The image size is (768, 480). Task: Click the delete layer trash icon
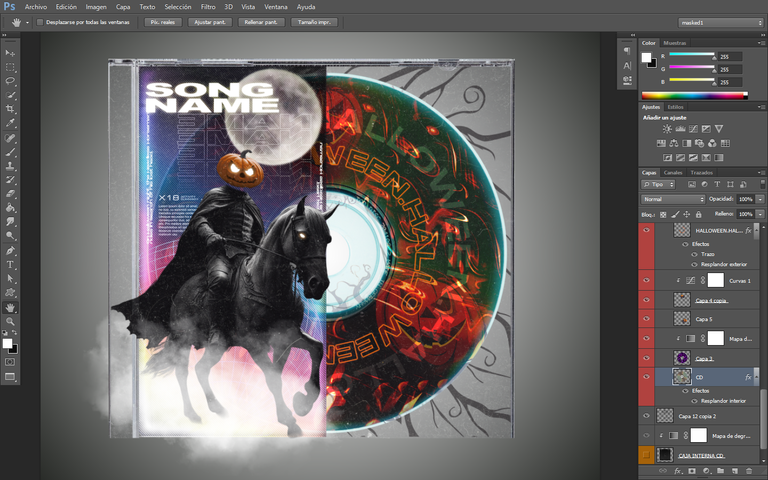(x=748, y=471)
